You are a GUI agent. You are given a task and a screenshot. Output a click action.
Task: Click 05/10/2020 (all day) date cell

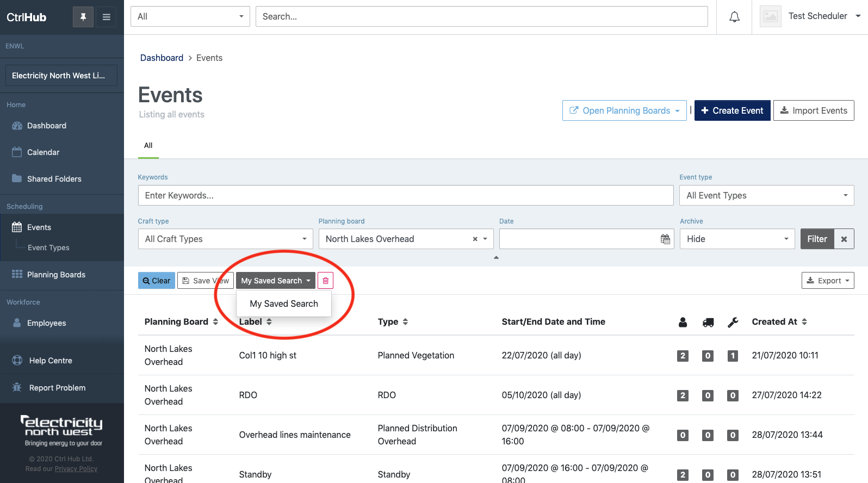[x=541, y=395]
